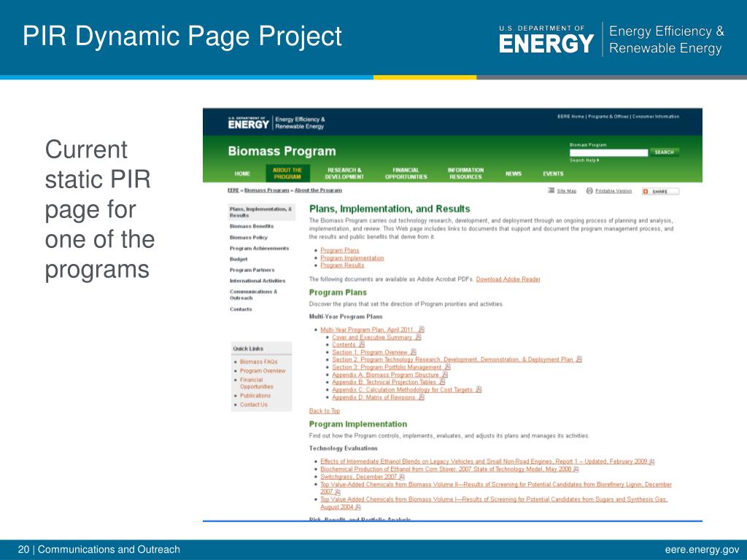Screen dimensions: 747x560
Task: Click the printer icon for Printable Version
Action: tap(589, 190)
